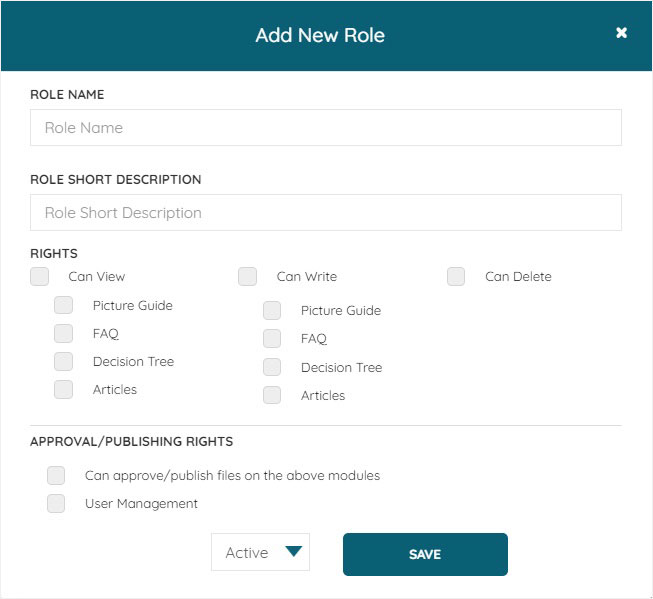Open the Active status dropdown

click(x=260, y=552)
